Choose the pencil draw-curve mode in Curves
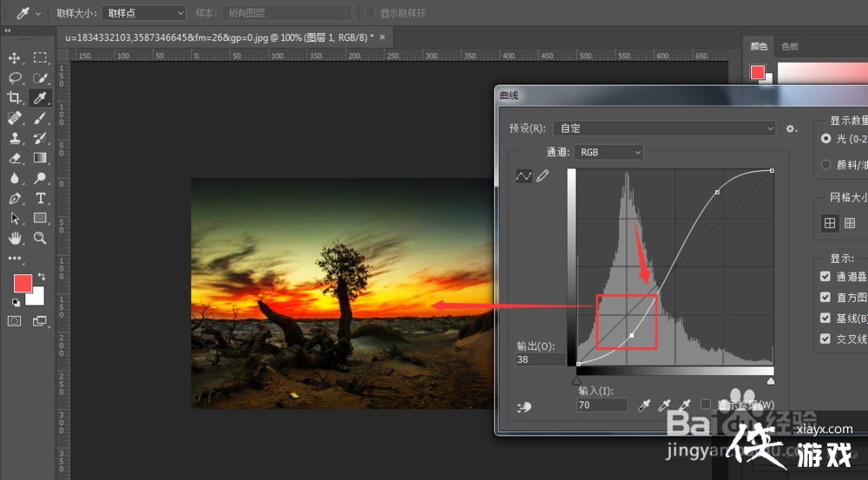Screen dimensions: 868x480 point(543,176)
